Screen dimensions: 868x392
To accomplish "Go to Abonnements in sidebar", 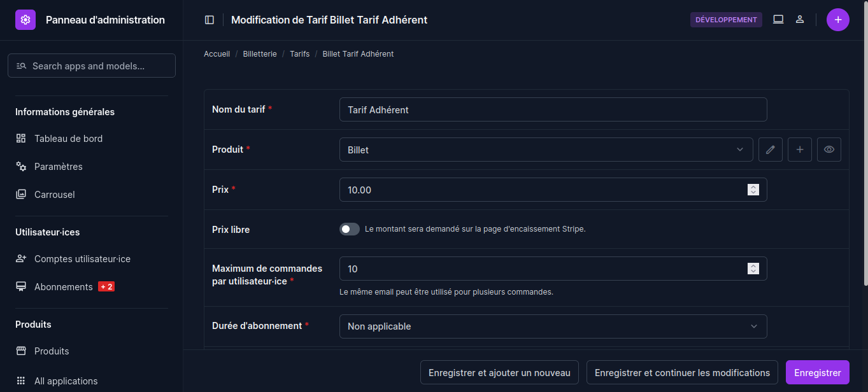I will pos(63,287).
